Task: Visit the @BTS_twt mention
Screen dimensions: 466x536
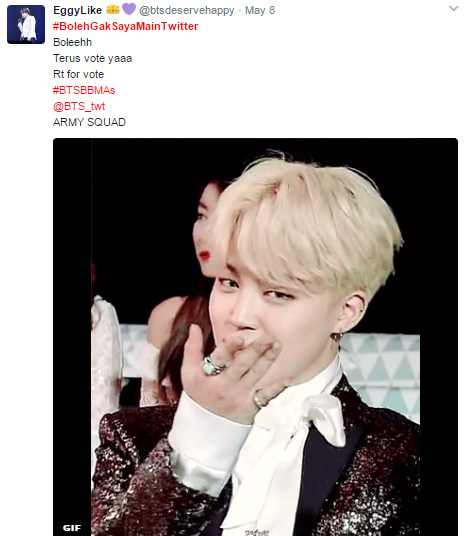Action: 79,106
